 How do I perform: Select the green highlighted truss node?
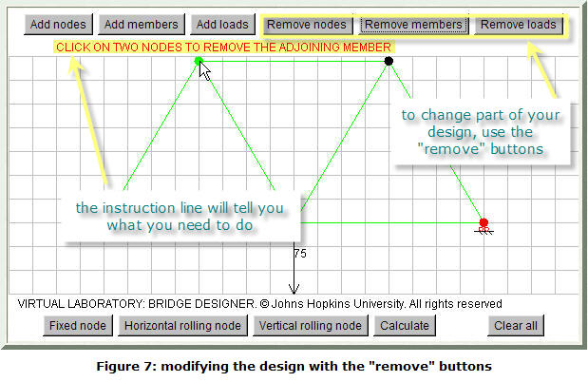pyautogui.click(x=199, y=61)
